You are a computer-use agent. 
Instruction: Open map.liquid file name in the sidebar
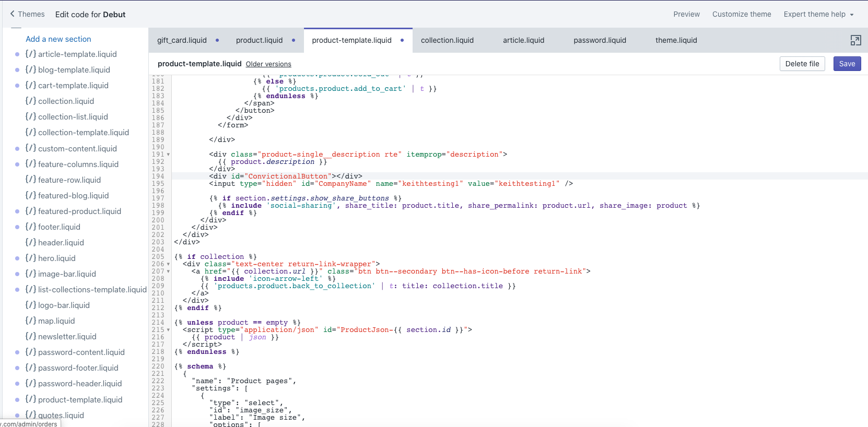coord(56,321)
